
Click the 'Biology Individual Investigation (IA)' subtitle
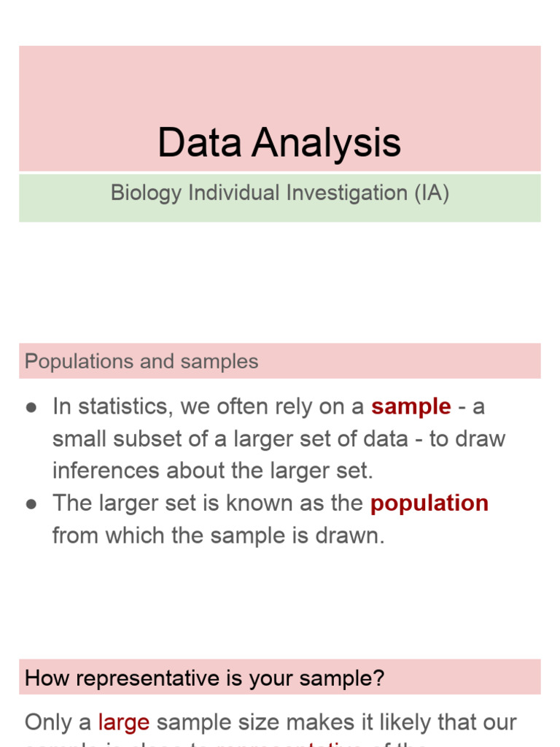pyautogui.click(x=279, y=193)
